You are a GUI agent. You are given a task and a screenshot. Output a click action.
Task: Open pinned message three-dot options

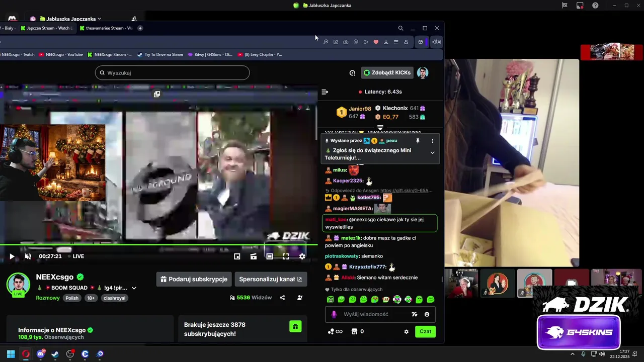pos(432,141)
